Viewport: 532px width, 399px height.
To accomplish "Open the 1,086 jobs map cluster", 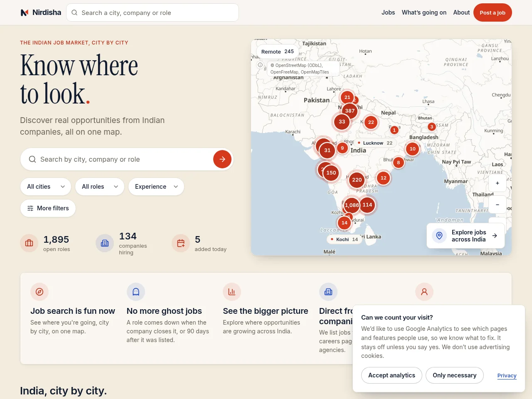I will 352,205.
